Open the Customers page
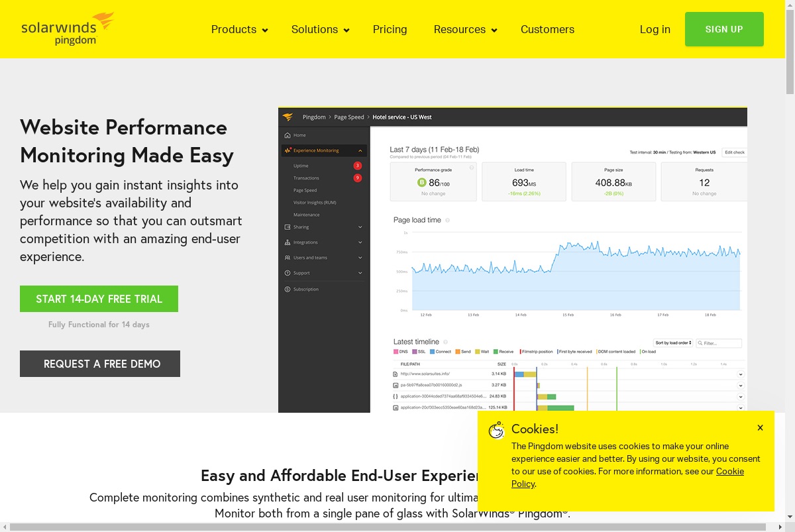Image resolution: width=795 pixels, height=532 pixels. pos(547,29)
